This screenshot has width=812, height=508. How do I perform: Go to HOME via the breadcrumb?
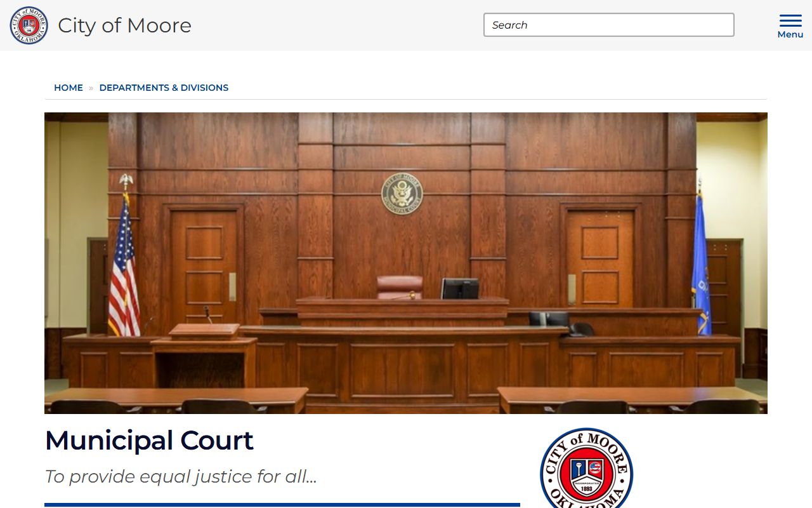(69, 88)
